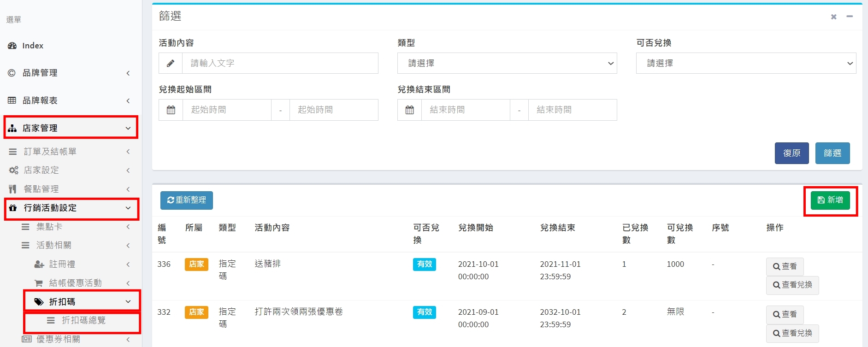Click the 行銷活動設定 gift icon

[x=13, y=208]
